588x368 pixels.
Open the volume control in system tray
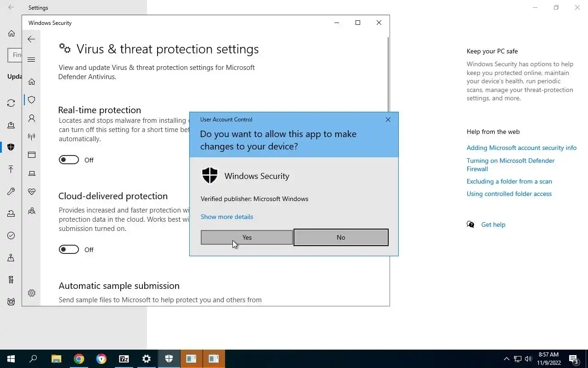coord(528,359)
